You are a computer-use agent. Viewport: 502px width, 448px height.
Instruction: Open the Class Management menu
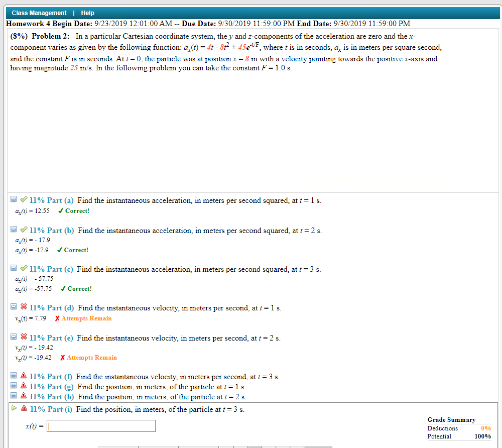(x=39, y=13)
